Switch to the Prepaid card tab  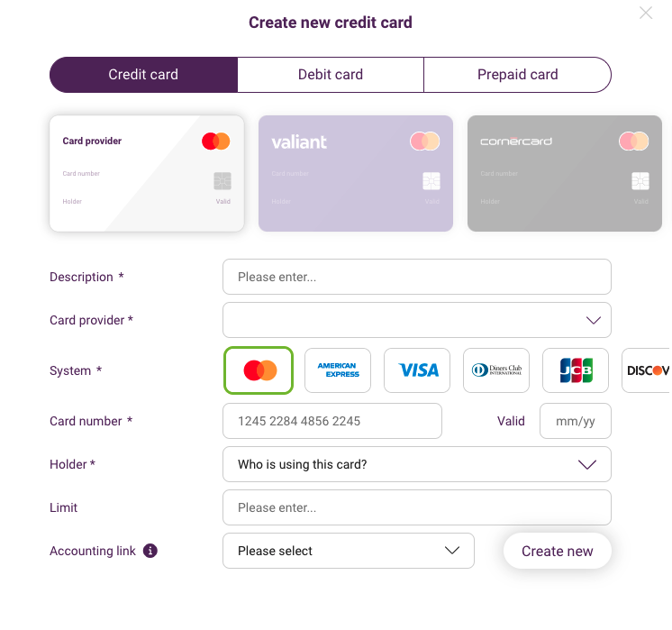point(517,75)
